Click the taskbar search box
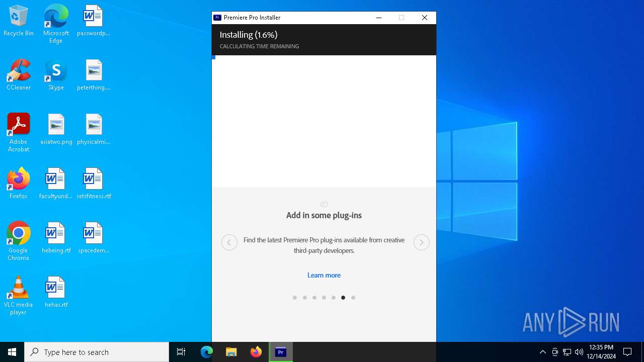644x362 pixels. pos(97,352)
